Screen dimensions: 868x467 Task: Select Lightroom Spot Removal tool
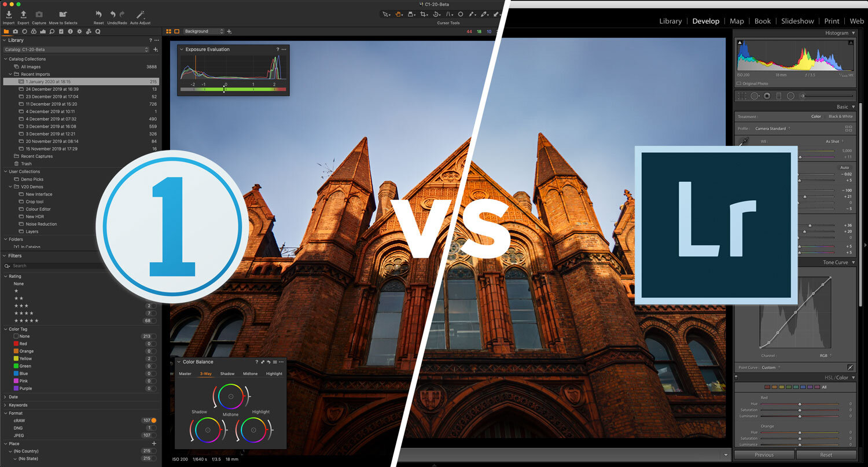755,96
